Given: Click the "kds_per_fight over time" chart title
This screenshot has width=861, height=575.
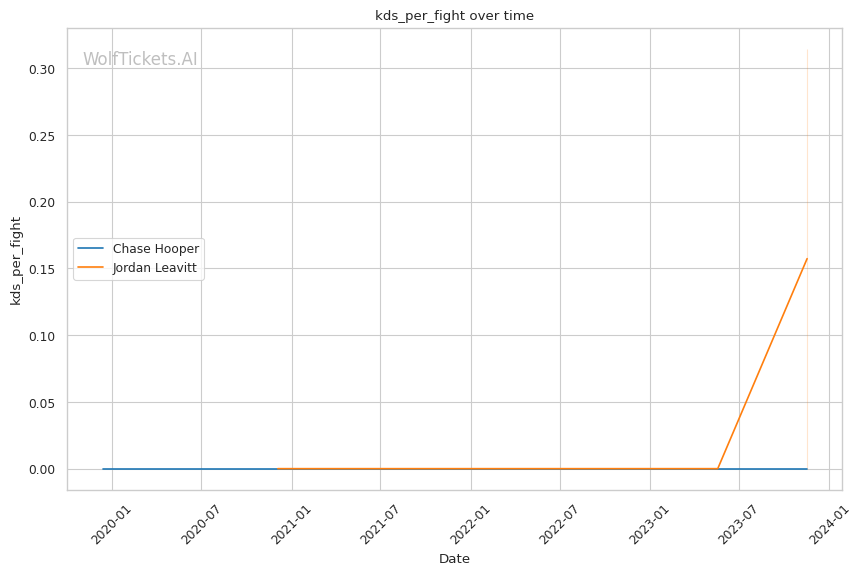Looking at the screenshot, I should pyautogui.click(x=454, y=15).
